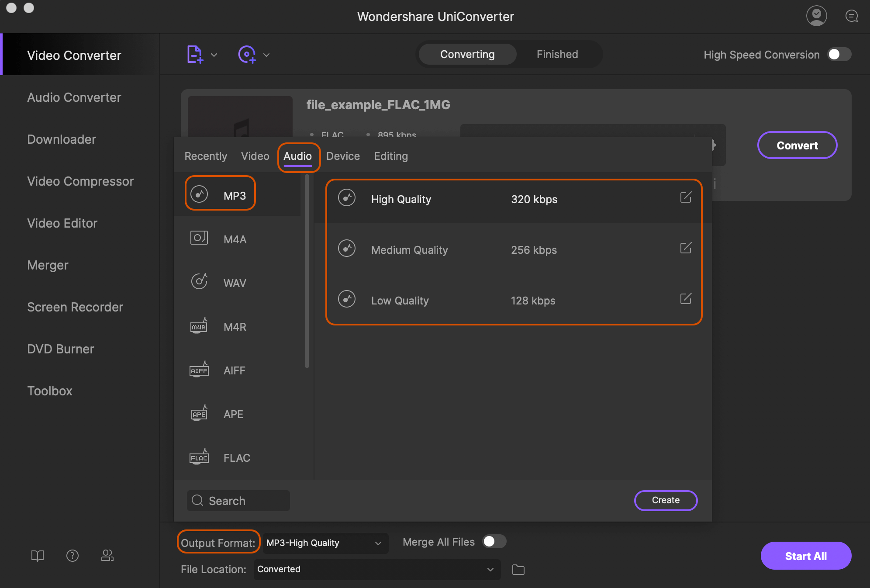The width and height of the screenshot is (870, 588).
Task: Select Low Quality 128 kbps radio button
Action: point(346,301)
